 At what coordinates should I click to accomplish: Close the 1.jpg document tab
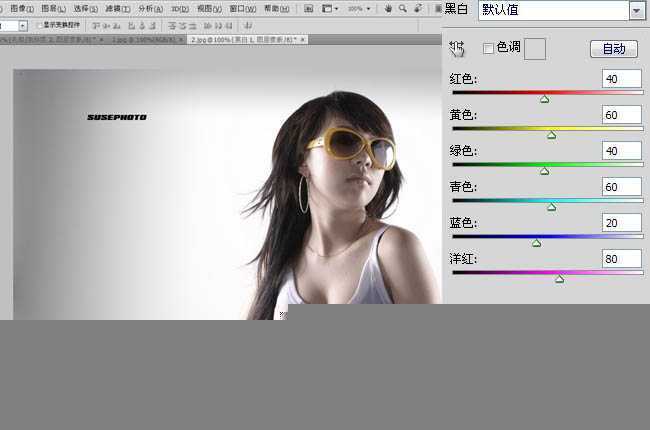click(181, 40)
